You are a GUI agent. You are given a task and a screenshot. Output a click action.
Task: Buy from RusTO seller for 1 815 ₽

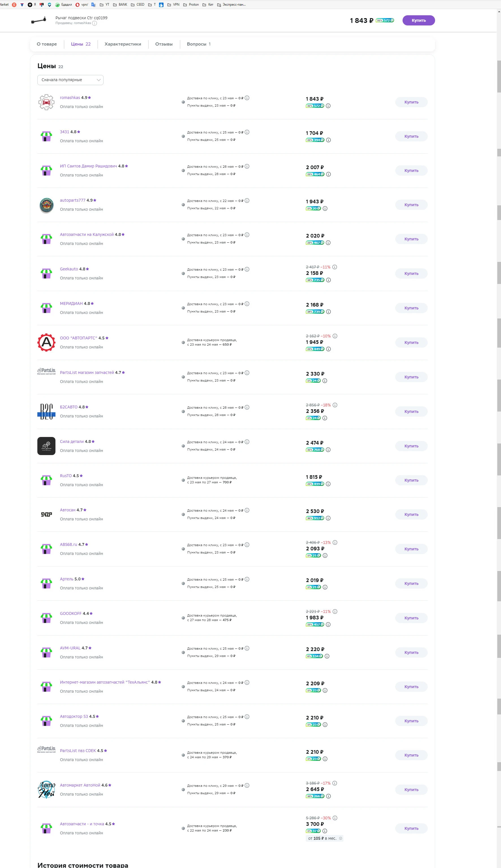pyautogui.click(x=411, y=480)
